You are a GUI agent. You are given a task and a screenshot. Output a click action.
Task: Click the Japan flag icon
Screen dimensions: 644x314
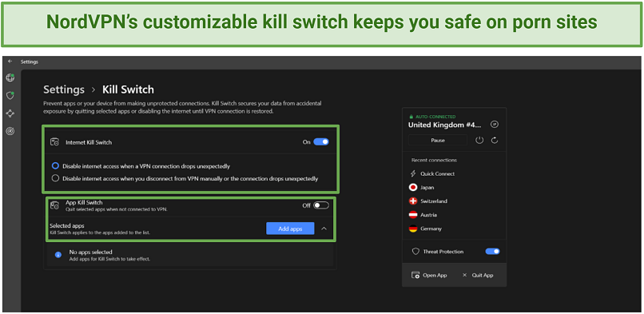tap(413, 187)
